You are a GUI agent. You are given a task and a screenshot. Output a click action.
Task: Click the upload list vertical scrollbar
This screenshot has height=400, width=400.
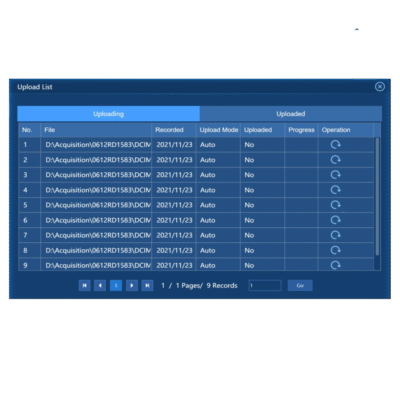pos(377,197)
